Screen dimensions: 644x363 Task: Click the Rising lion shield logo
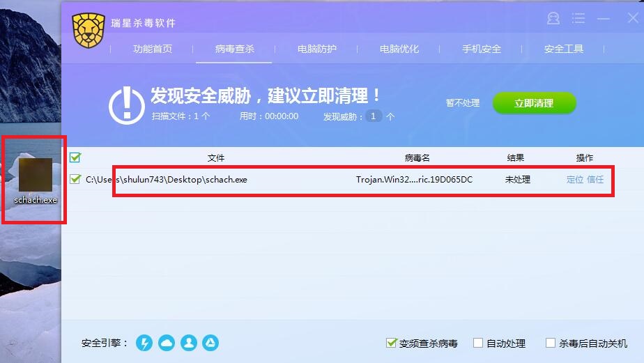[89, 31]
